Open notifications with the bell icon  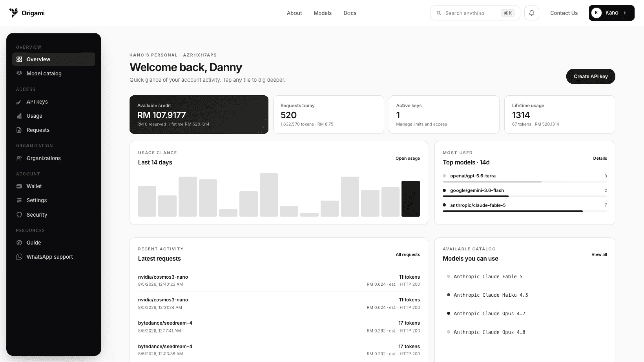click(532, 13)
